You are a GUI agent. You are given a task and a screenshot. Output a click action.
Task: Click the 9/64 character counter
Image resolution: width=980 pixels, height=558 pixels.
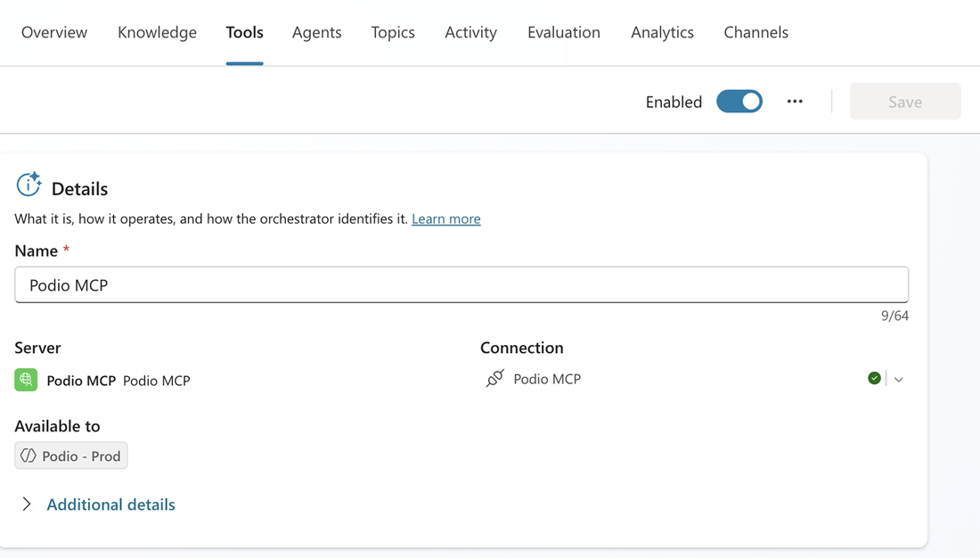[894, 316]
